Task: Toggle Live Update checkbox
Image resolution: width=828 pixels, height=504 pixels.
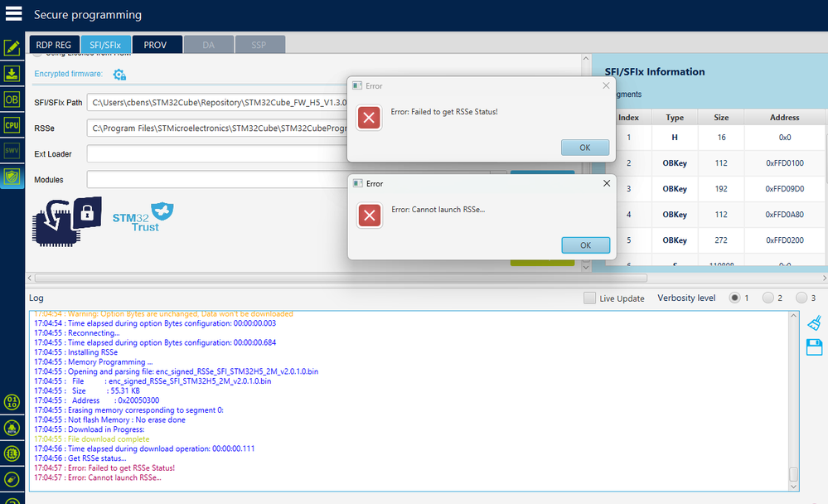Action: 589,298
